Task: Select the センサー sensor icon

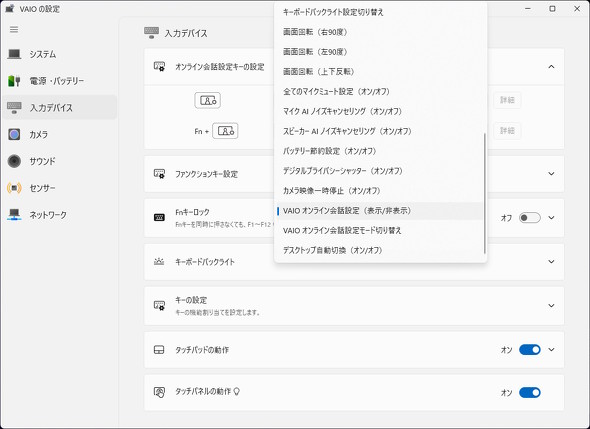Action: click(14, 188)
